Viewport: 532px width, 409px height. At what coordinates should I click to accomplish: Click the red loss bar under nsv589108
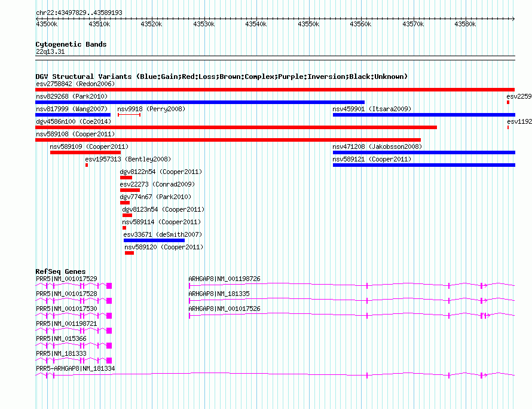tap(228, 140)
